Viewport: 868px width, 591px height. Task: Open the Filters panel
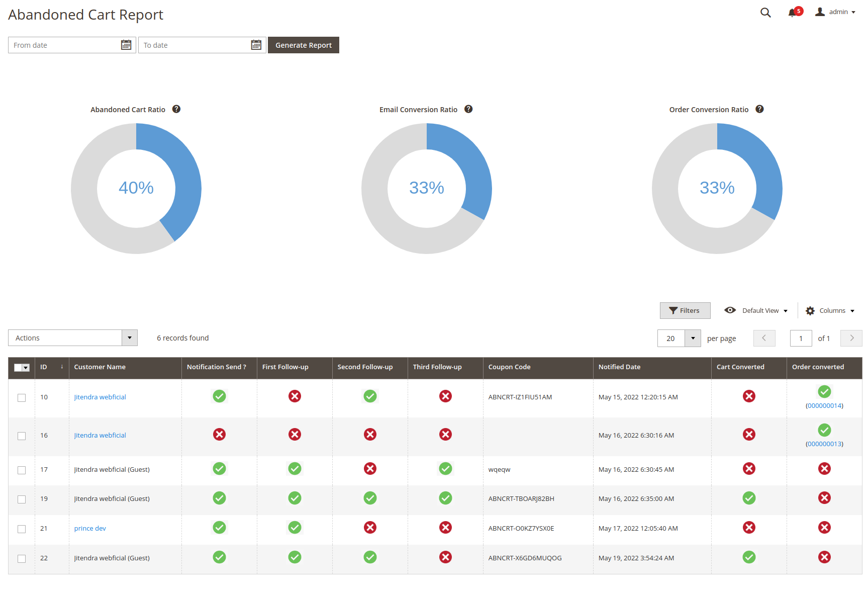(685, 311)
